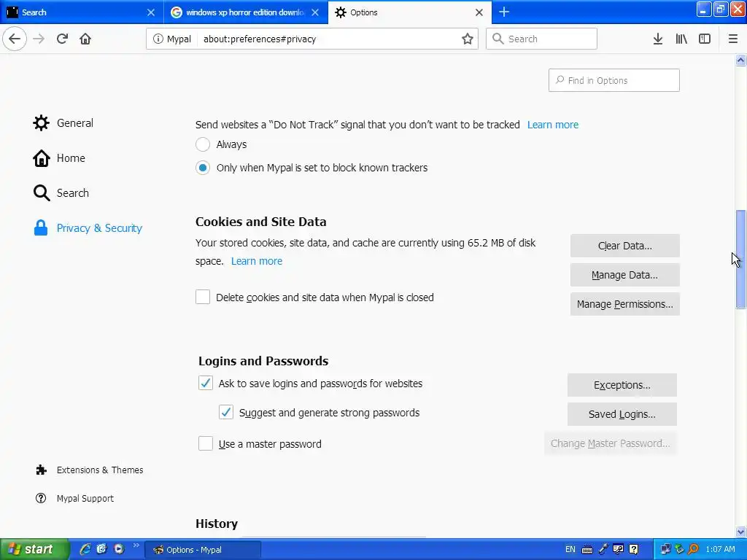Click the Extensions & Themes puzzle icon
747x560 pixels.
coord(41,470)
